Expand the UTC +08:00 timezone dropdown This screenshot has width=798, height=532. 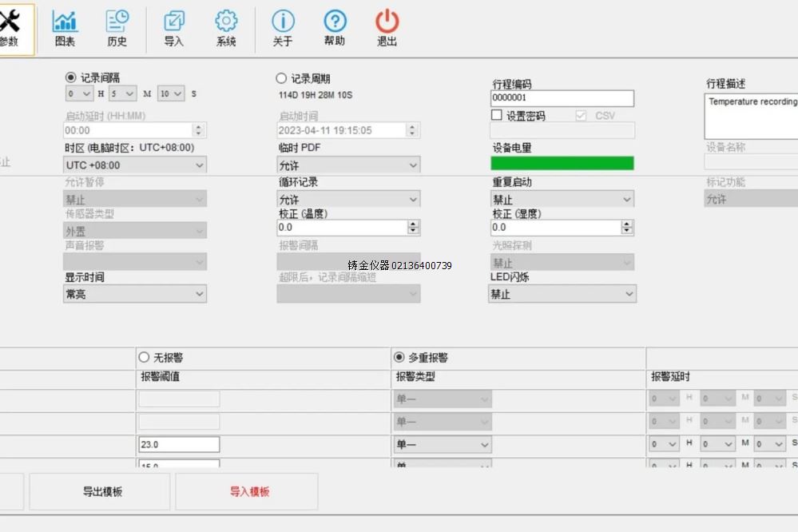(x=134, y=165)
